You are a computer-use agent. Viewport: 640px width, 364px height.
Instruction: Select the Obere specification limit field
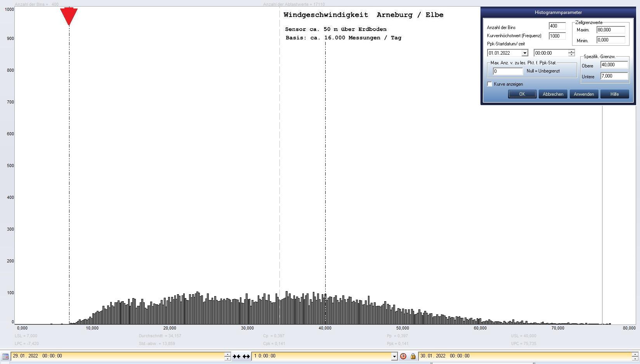[614, 65]
